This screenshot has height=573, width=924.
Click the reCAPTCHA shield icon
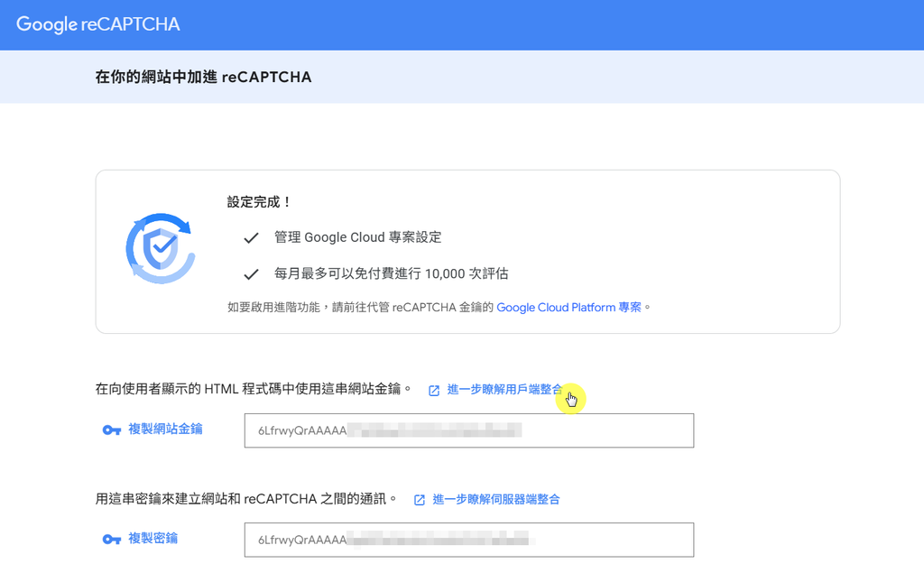click(x=161, y=248)
